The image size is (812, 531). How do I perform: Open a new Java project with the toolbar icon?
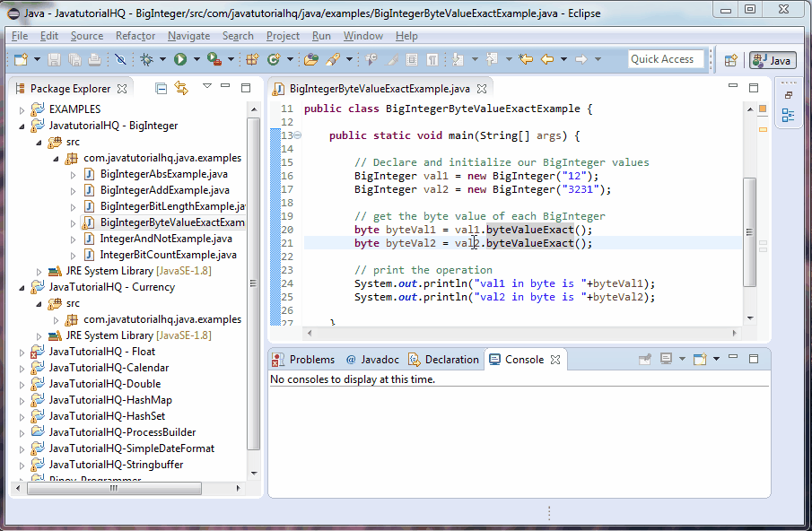(253, 58)
